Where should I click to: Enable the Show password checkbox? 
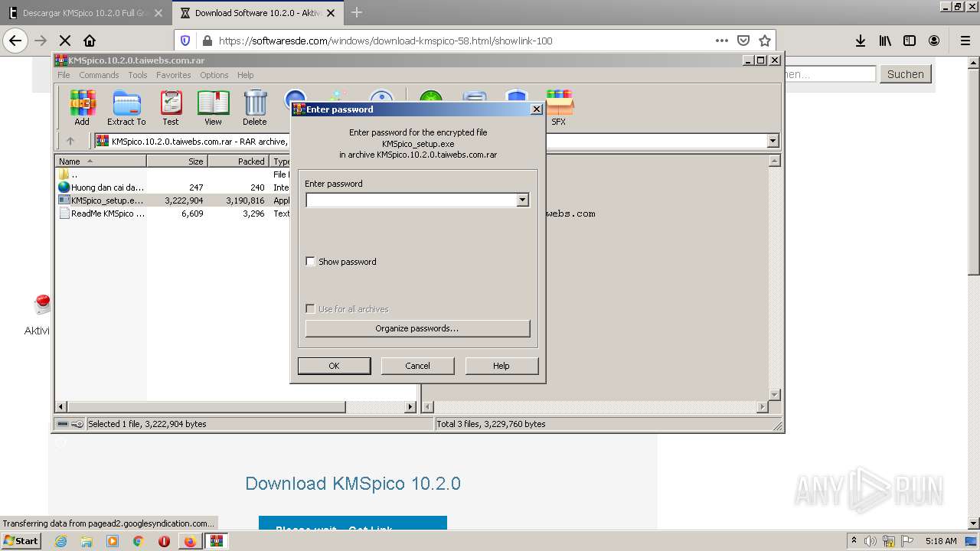pyautogui.click(x=310, y=262)
